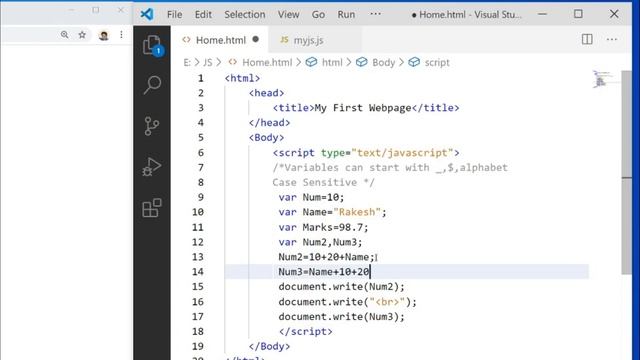
Task: Place cursor in "Rakesh" string
Action: (357, 212)
